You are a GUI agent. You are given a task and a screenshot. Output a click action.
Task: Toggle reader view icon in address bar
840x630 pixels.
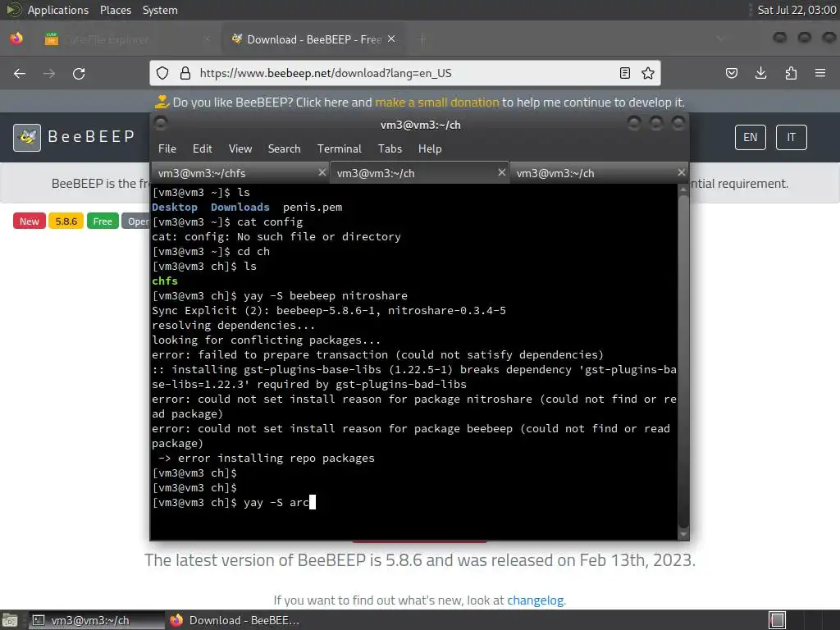[624, 73]
